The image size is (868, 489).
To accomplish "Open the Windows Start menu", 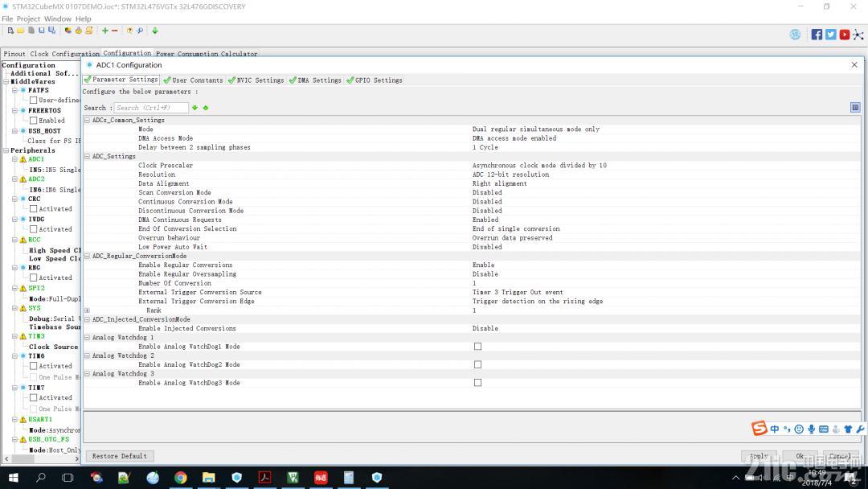I will coord(14,478).
